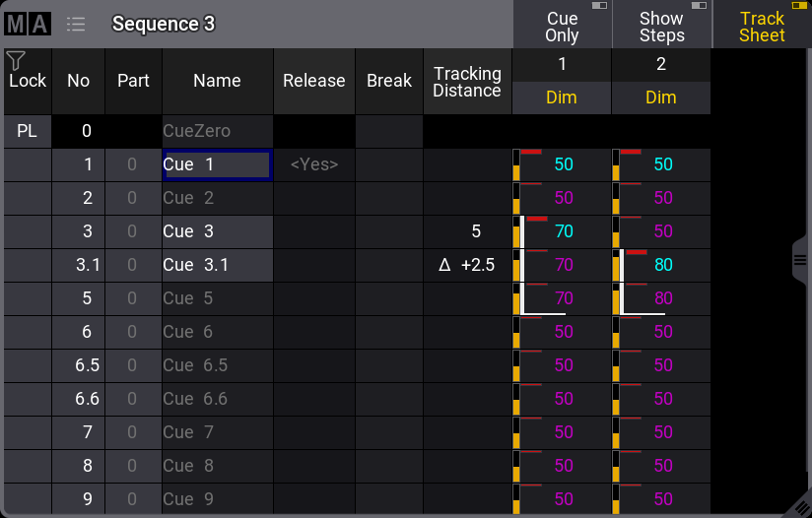Toggle Show Steps mode
The width and height of the screenshot is (812, 518).
[660, 26]
